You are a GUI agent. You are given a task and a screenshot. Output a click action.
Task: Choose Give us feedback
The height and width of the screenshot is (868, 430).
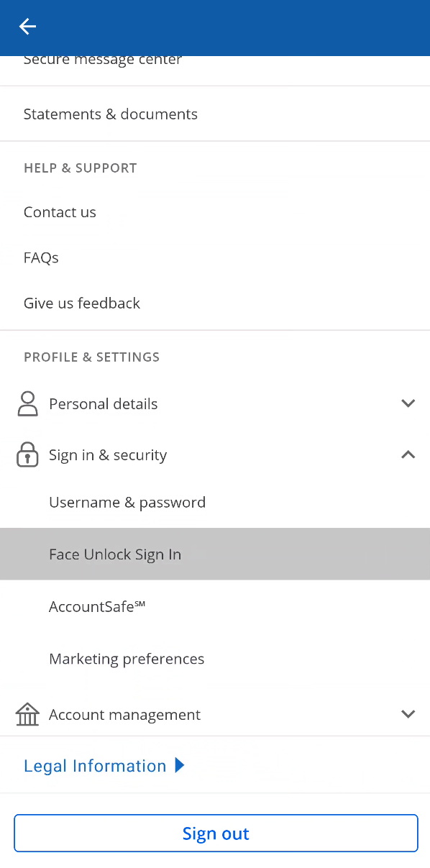pyautogui.click(x=82, y=303)
